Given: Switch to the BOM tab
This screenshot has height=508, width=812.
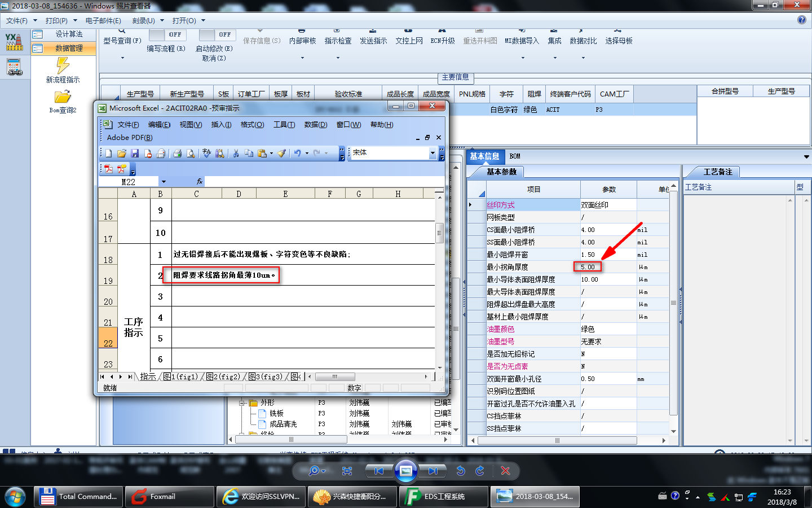Looking at the screenshot, I should click(x=515, y=156).
